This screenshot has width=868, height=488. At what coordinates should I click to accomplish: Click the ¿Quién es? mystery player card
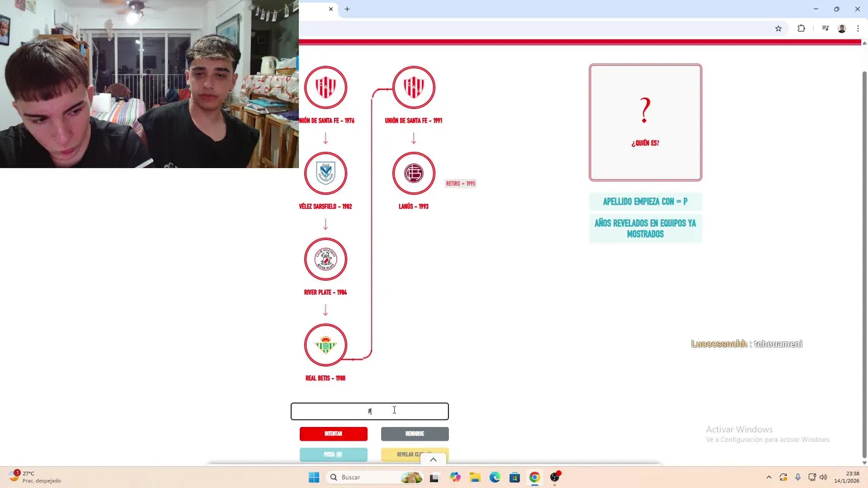[x=646, y=123]
